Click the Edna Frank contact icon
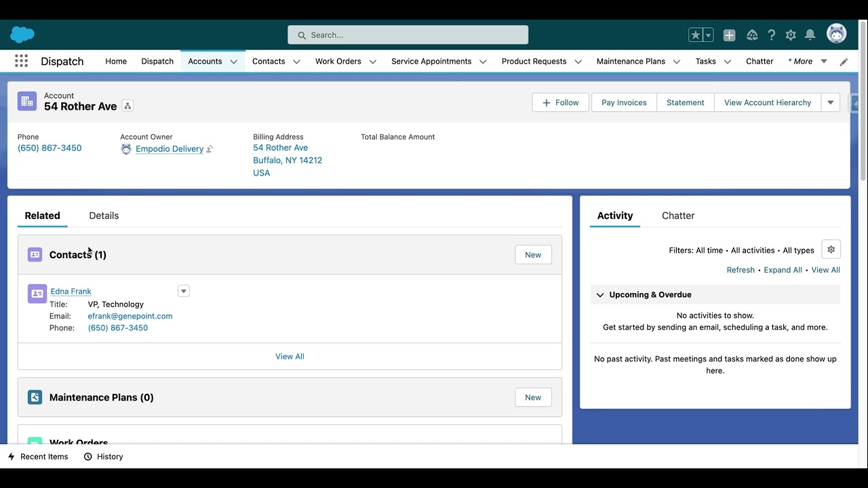 pyautogui.click(x=37, y=293)
